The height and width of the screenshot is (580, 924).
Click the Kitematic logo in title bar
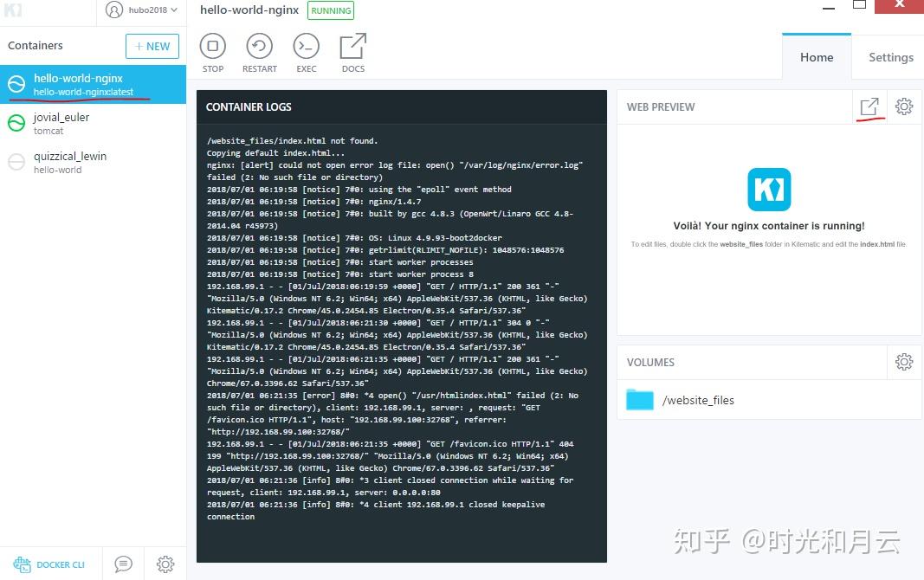(x=13, y=10)
